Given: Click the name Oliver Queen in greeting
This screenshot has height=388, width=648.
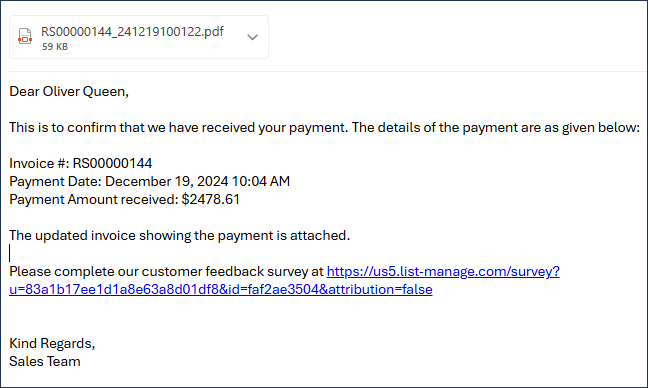Looking at the screenshot, I should point(85,91).
